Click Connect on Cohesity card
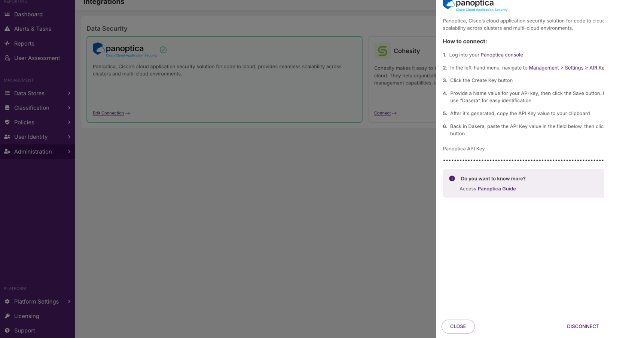The height and width of the screenshot is (338, 644). [x=385, y=113]
